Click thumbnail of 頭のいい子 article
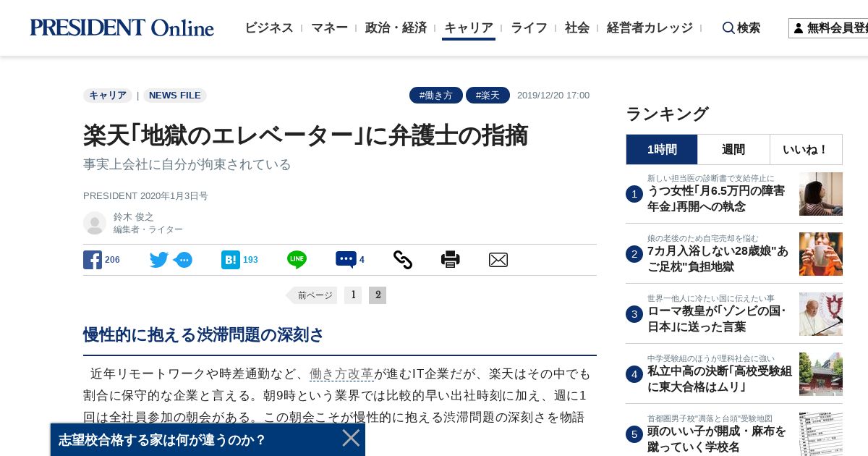The image size is (868, 456). (821, 434)
